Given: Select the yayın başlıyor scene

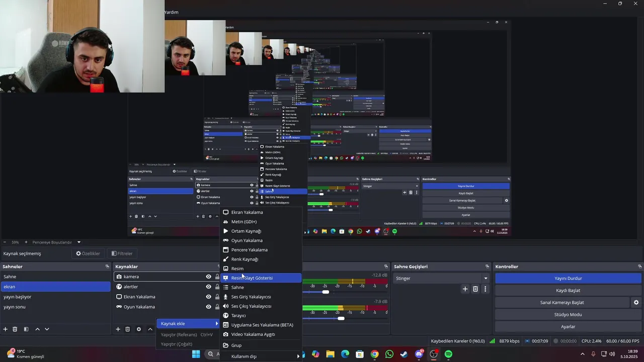Looking at the screenshot, I should point(55,297).
